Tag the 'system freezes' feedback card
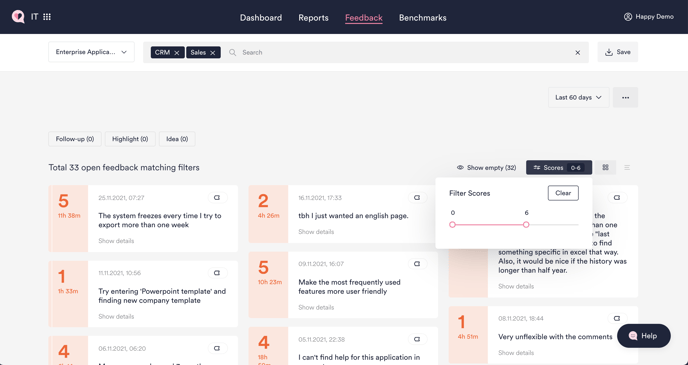688x365 pixels. tap(217, 198)
